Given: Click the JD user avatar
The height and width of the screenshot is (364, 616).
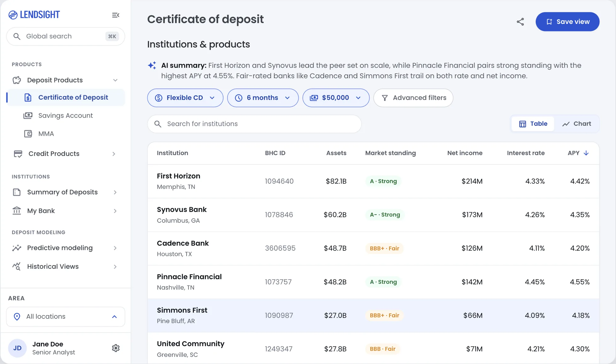Looking at the screenshot, I should point(17,348).
